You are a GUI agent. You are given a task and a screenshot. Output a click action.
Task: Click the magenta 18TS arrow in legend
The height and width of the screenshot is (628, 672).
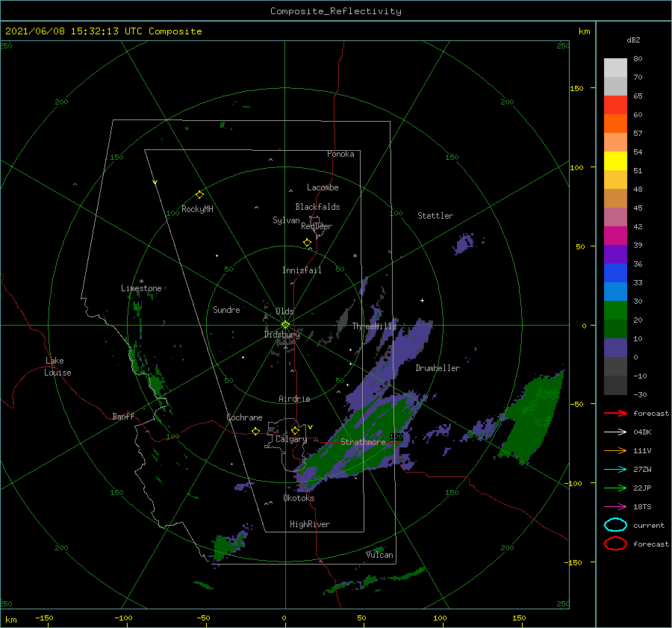615,507
